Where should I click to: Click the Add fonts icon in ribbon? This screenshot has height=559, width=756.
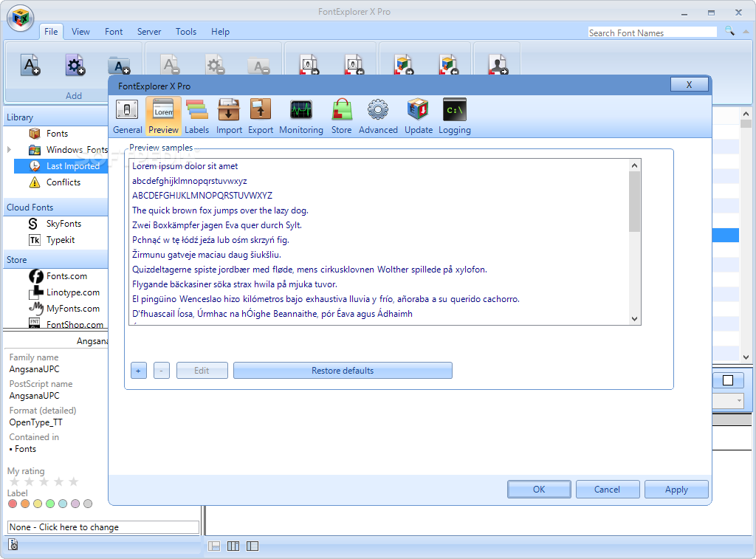coord(30,65)
